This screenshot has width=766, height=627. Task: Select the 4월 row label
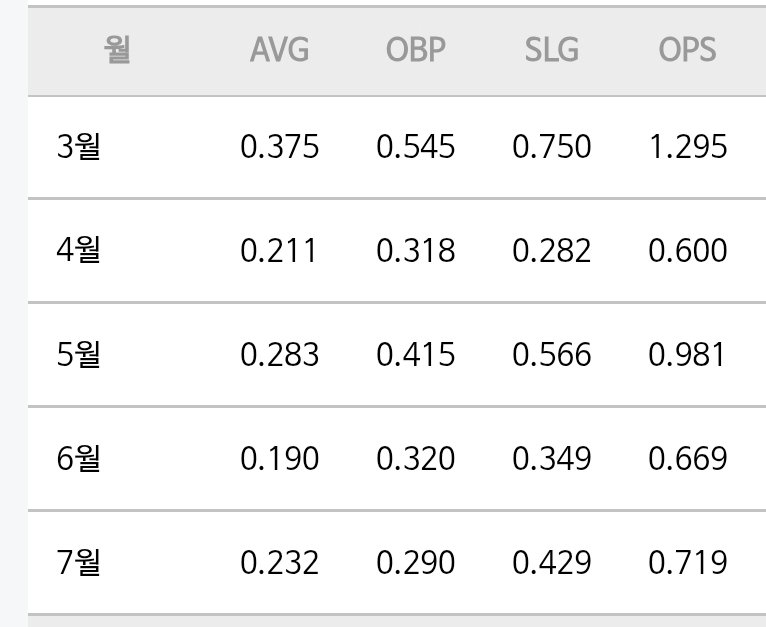(78, 250)
